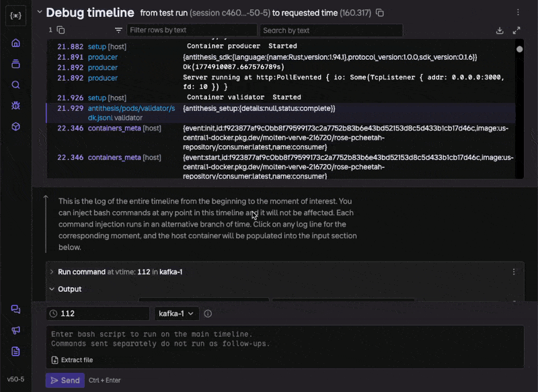Click the filter rows icon

pos(118,30)
